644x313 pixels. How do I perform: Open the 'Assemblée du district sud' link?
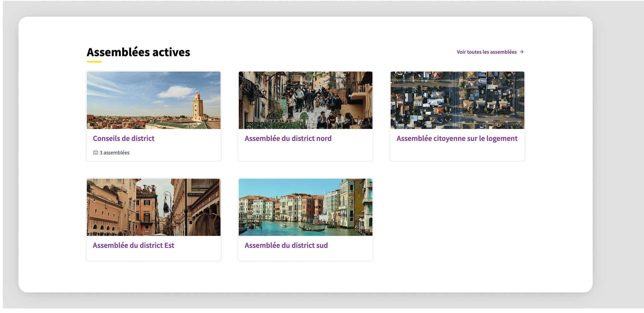tap(286, 246)
